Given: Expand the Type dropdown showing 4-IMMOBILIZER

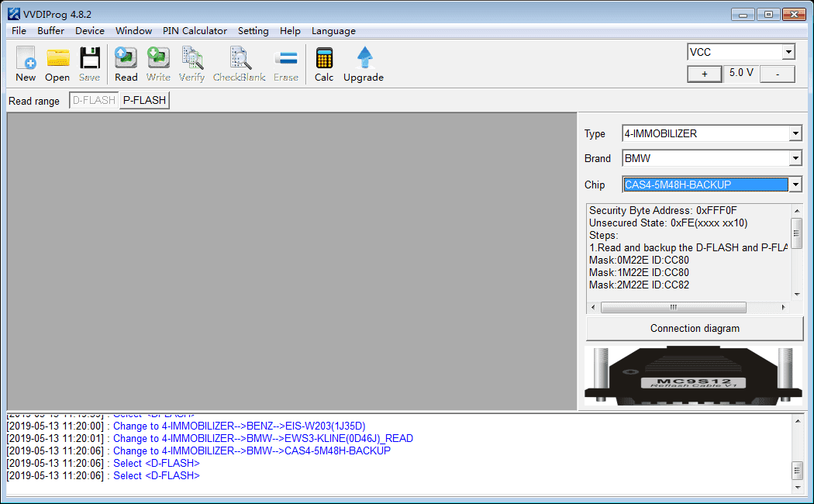Looking at the screenshot, I should pyautogui.click(x=795, y=133).
